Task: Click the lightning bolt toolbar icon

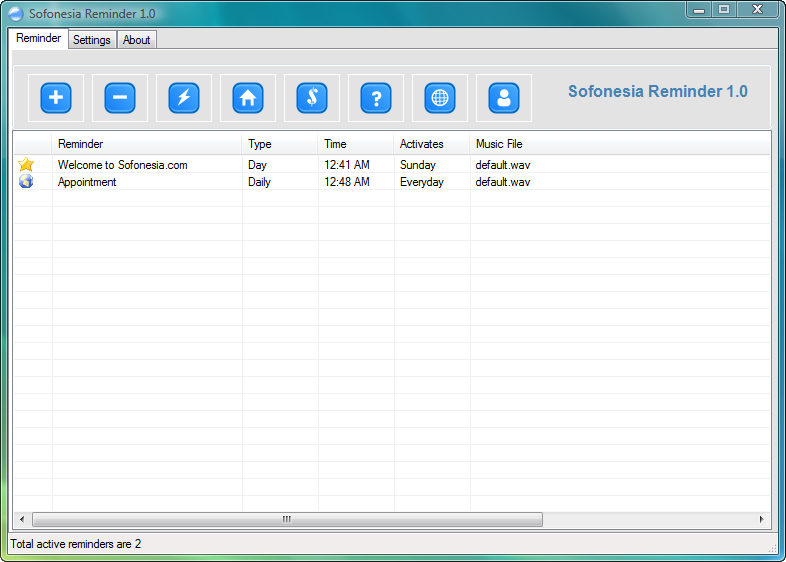Action: (184, 98)
